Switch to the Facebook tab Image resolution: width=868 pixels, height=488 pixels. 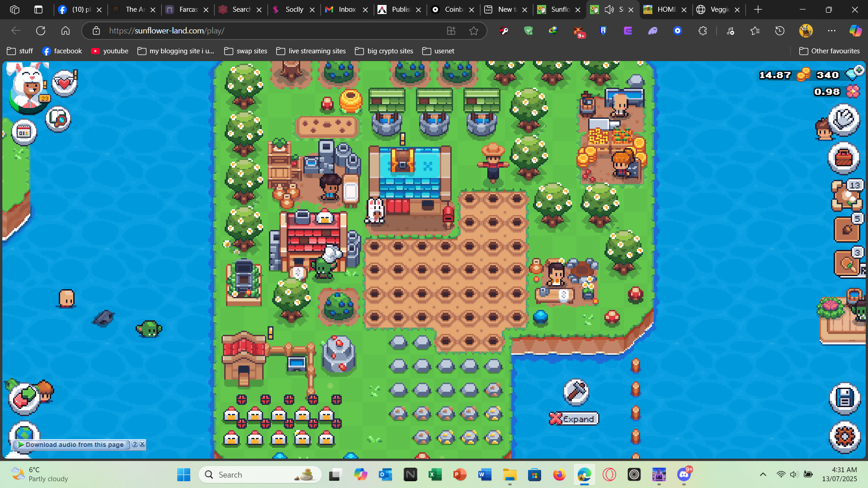(x=81, y=9)
